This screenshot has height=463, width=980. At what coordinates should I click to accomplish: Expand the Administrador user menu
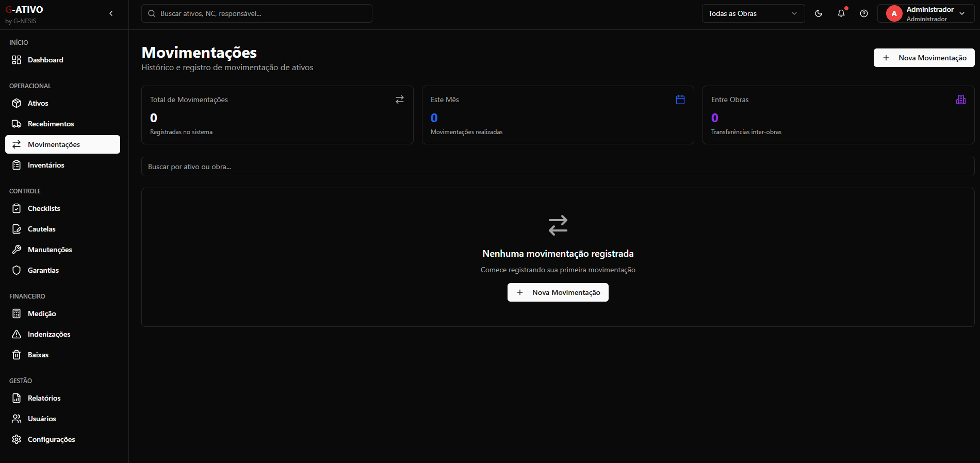pos(962,13)
